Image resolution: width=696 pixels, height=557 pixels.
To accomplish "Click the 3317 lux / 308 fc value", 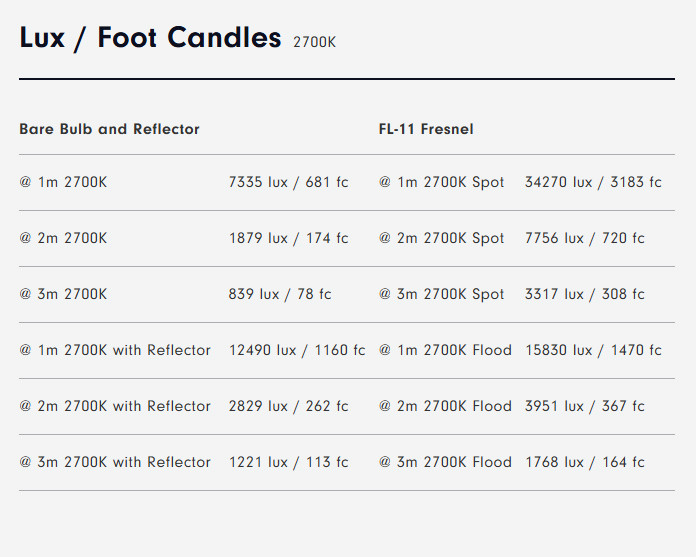I will click(x=585, y=294).
